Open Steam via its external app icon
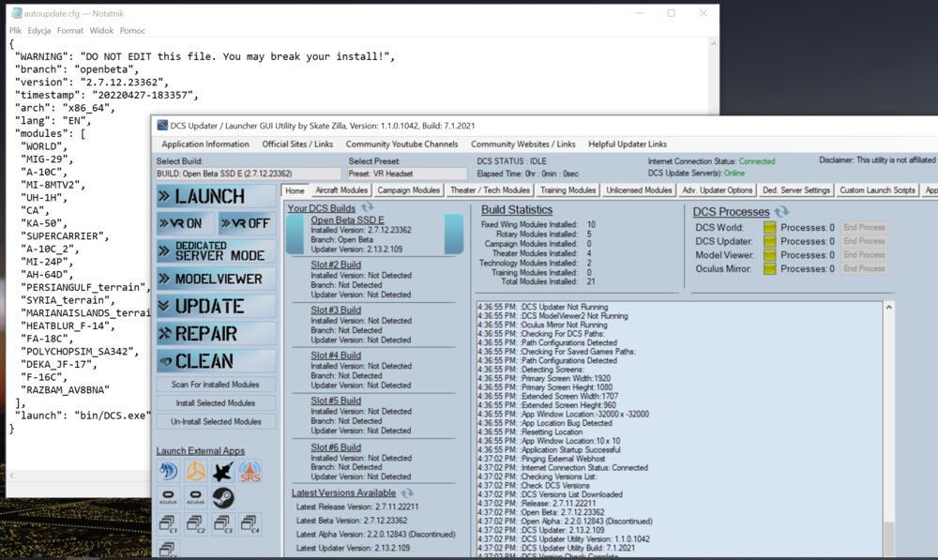938x560 pixels. point(223,497)
